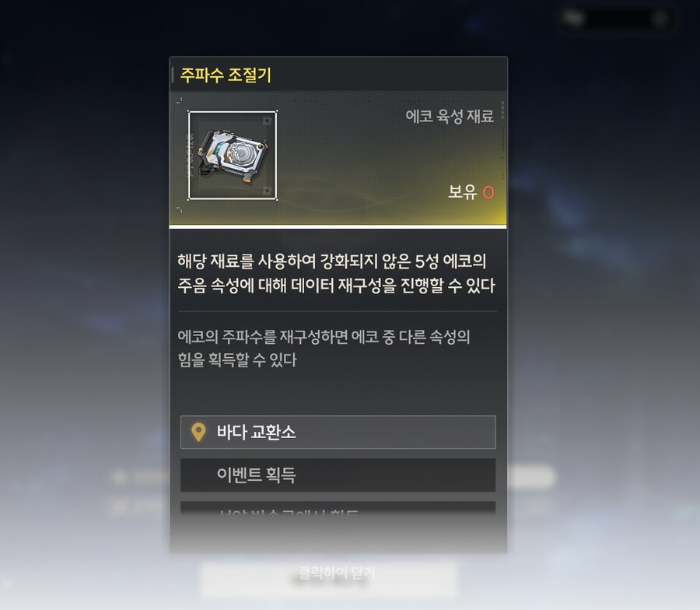Select the 이벤트 획득 source entry
Image resolution: width=700 pixels, height=610 pixels.
point(338,475)
